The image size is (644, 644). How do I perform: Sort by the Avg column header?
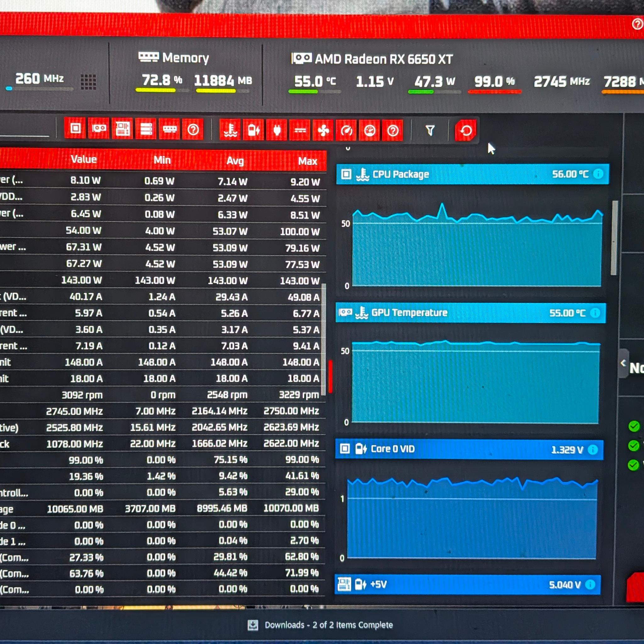point(235,161)
